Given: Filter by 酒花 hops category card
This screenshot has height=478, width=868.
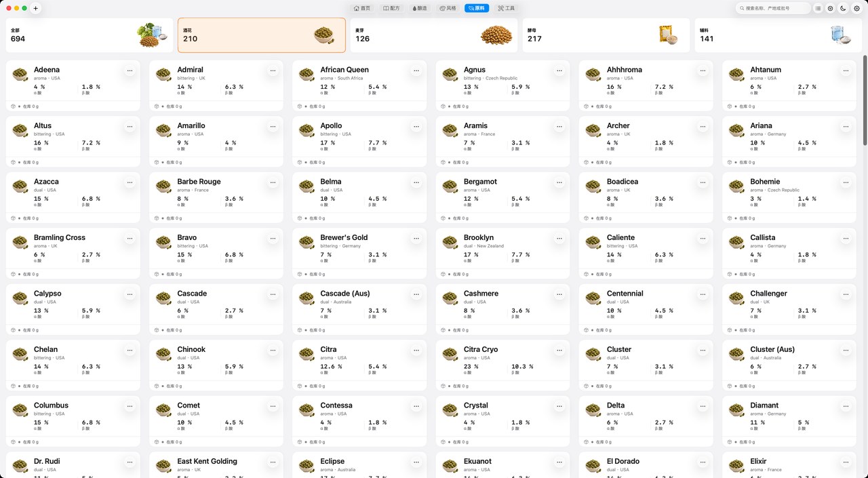Looking at the screenshot, I should pyautogui.click(x=262, y=35).
